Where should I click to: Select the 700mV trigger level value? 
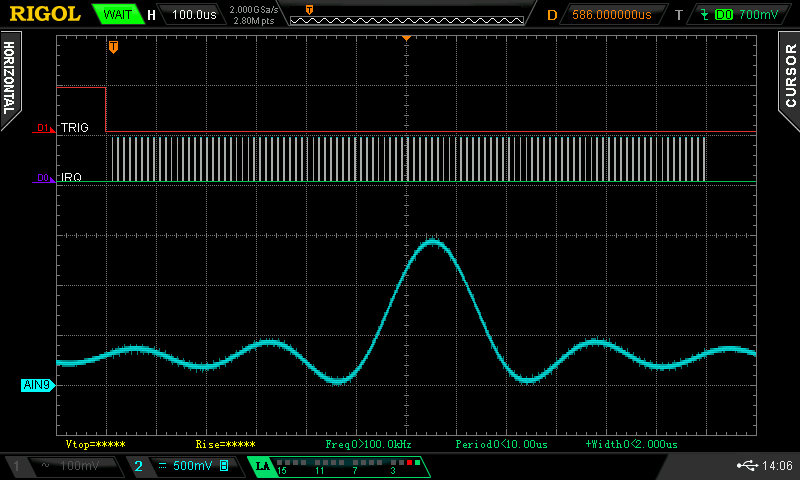tap(758, 15)
